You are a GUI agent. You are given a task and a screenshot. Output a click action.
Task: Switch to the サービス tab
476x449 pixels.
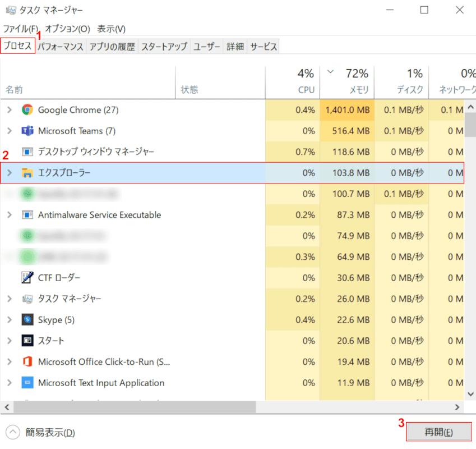(x=263, y=47)
